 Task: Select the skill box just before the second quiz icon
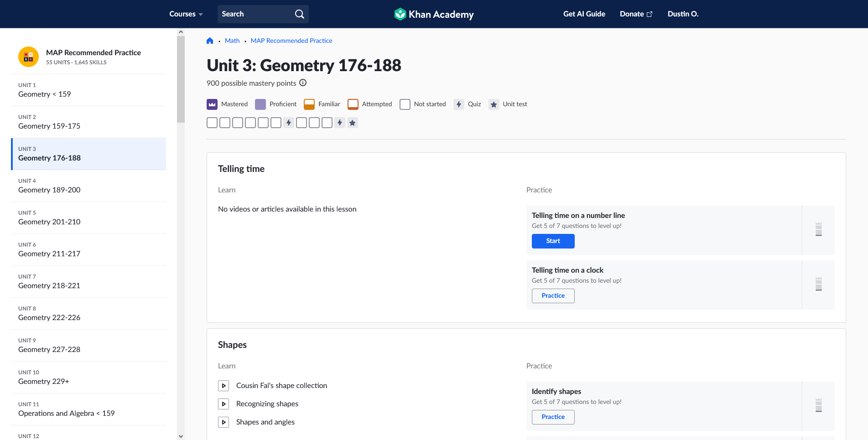point(327,123)
